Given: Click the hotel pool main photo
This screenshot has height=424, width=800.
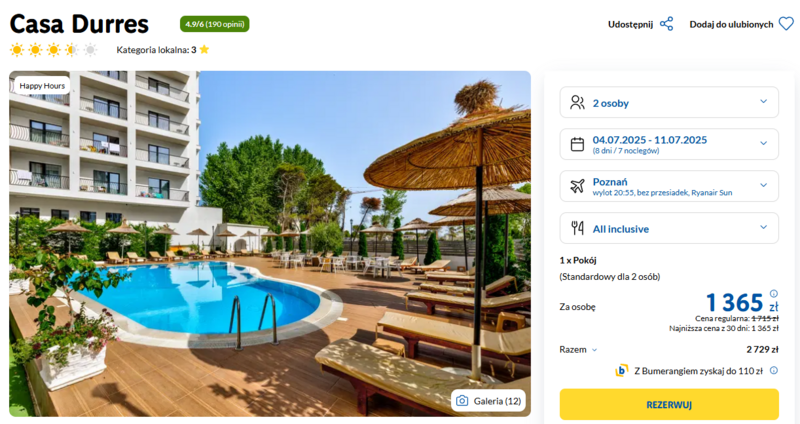Looking at the screenshot, I should tap(270, 244).
